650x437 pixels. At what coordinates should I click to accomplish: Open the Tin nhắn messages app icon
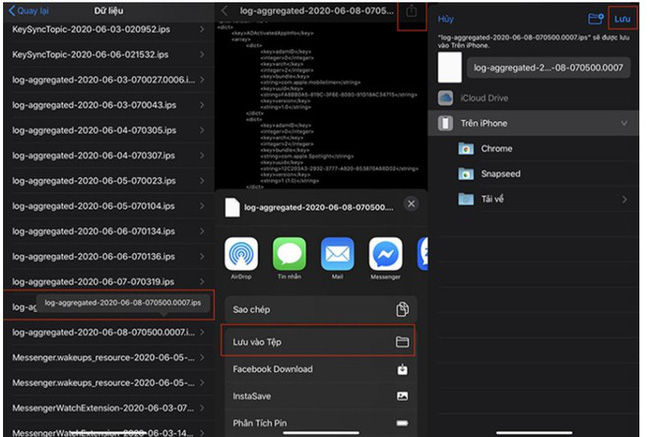pyautogui.click(x=289, y=253)
